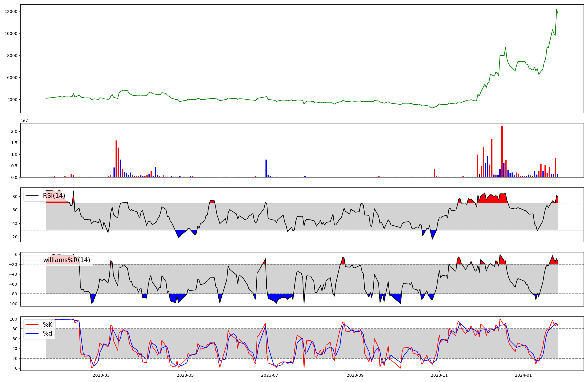Screen dimensions: 588x382
Task: Click the 2023-11 x-axis tick label
Action: pos(439,375)
